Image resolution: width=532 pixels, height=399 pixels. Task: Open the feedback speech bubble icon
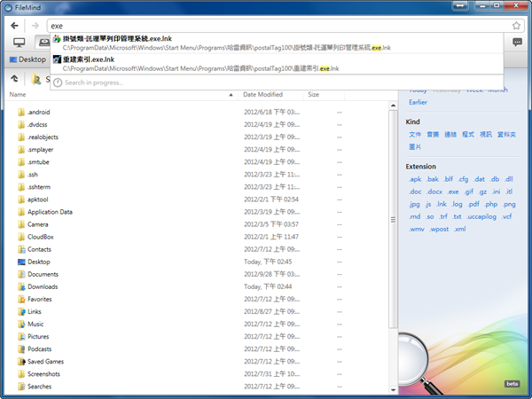517,43
